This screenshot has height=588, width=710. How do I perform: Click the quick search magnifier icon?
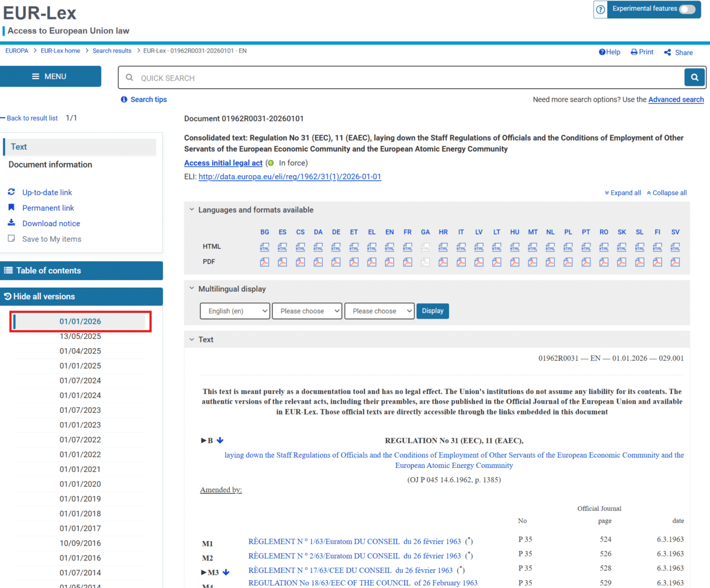coord(694,77)
